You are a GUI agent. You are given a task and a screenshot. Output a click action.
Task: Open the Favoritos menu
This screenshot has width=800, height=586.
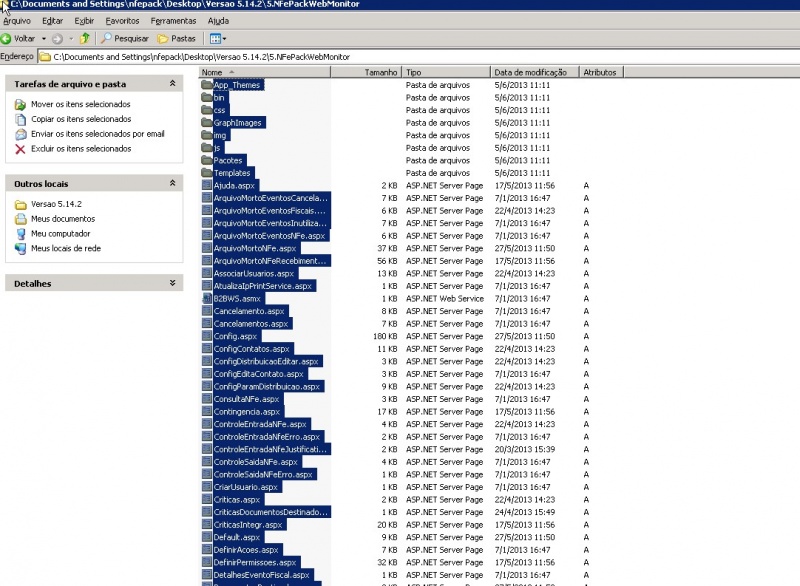pos(122,20)
